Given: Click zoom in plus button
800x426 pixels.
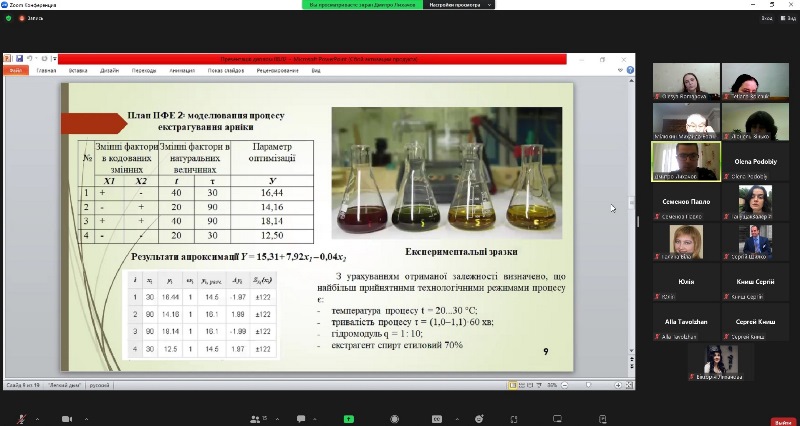Looking at the screenshot, I should [618, 386].
